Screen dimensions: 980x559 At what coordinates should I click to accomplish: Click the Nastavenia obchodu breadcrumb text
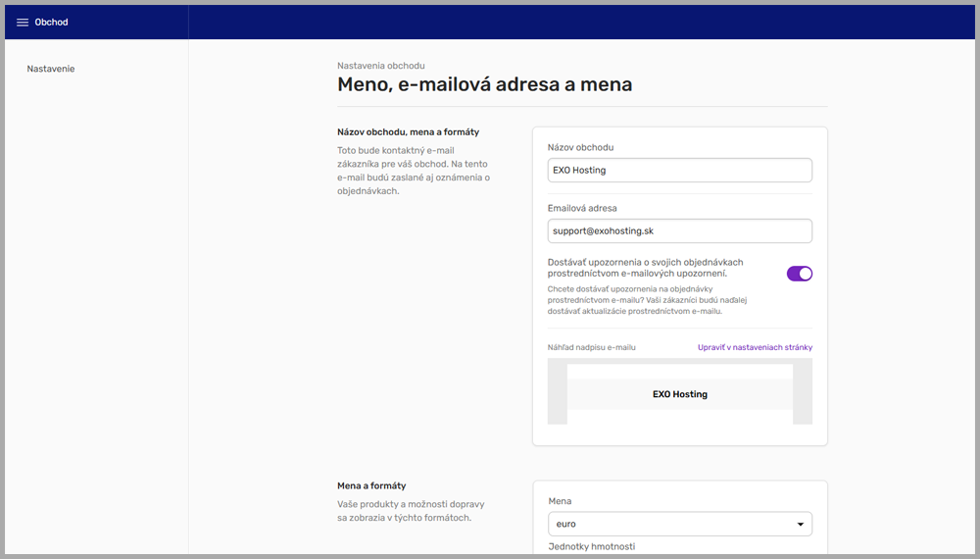(x=381, y=66)
